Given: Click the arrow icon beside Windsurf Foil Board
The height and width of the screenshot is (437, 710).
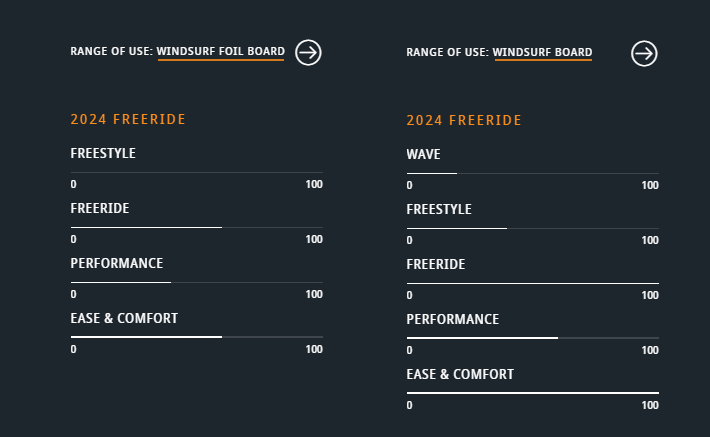Looking at the screenshot, I should pyautogui.click(x=308, y=53).
